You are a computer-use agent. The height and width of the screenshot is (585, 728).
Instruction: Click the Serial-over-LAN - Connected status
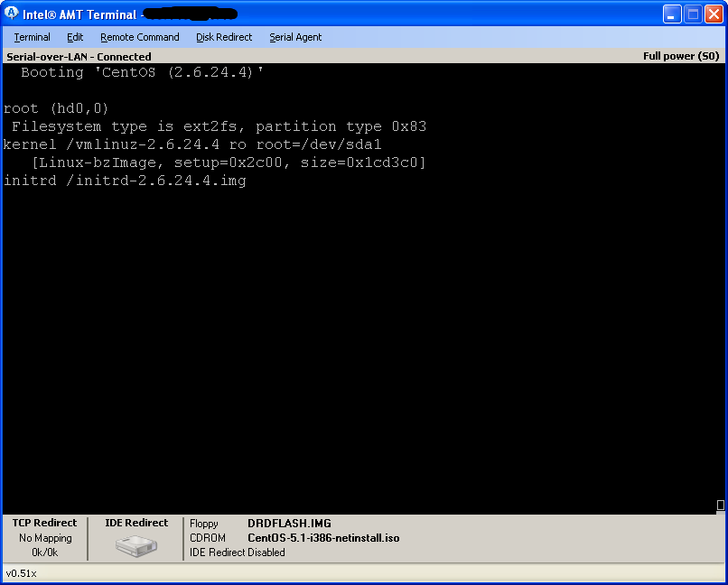click(79, 57)
